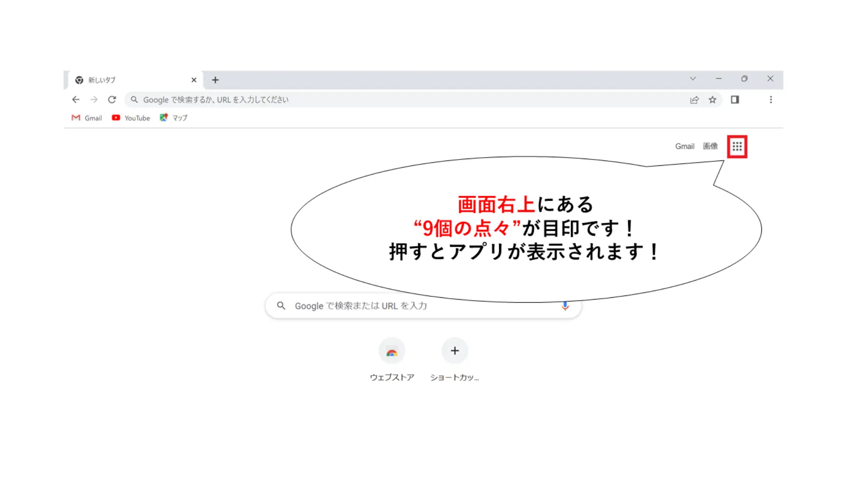Click the magnifier icon in address bar
This screenshot has height=488, width=868.
click(134, 100)
